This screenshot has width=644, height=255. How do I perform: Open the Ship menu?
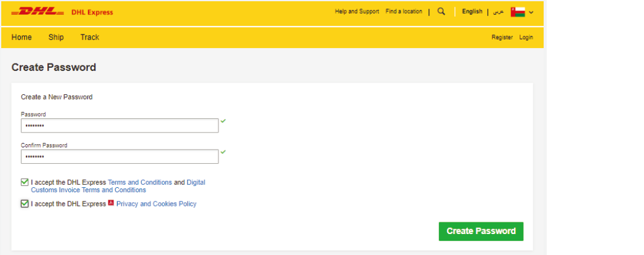[x=56, y=38]
